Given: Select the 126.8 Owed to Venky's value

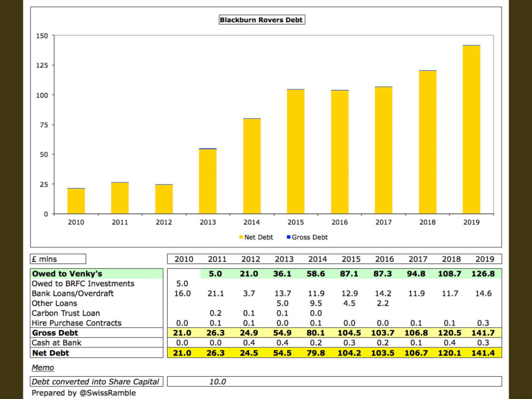Looking at the screenshot, I should click(484, 273).
